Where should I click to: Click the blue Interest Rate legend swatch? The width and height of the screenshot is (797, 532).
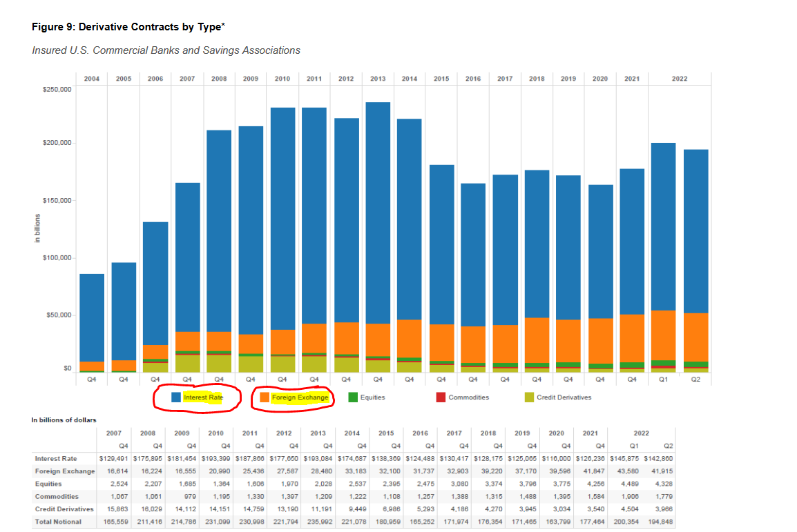coord(176,397)
